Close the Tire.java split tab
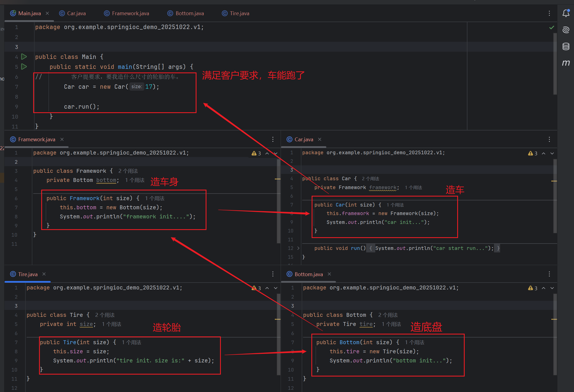574x392 pixels. coord(44,274)
